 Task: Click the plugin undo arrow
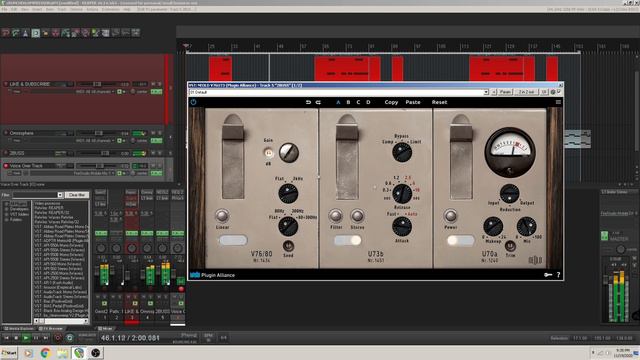308,102
